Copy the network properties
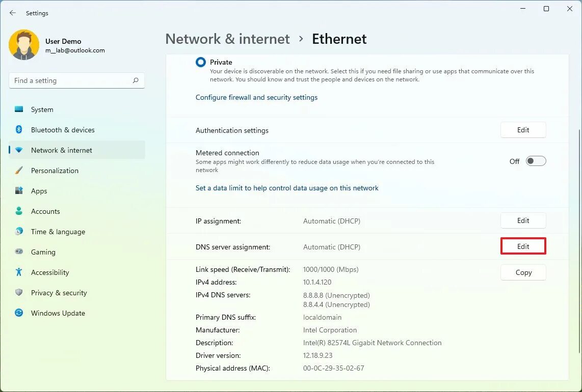 point(523,272)
